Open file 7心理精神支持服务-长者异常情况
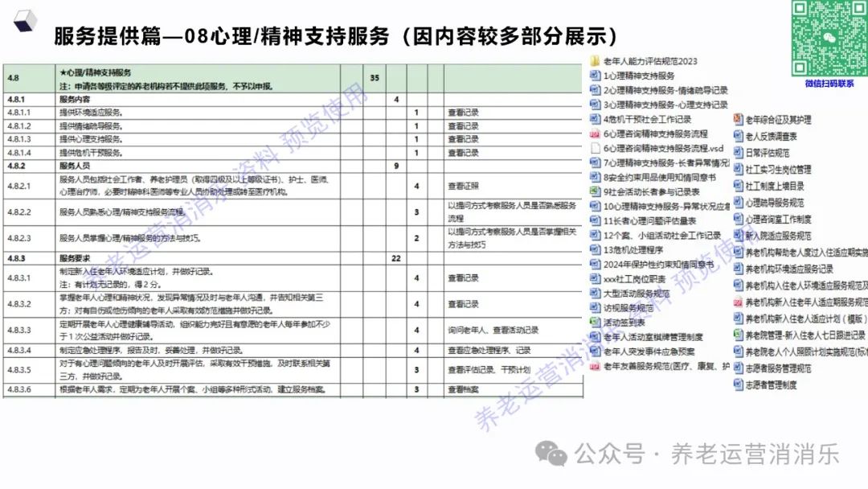The image size is (868, 489). (666, 162)
